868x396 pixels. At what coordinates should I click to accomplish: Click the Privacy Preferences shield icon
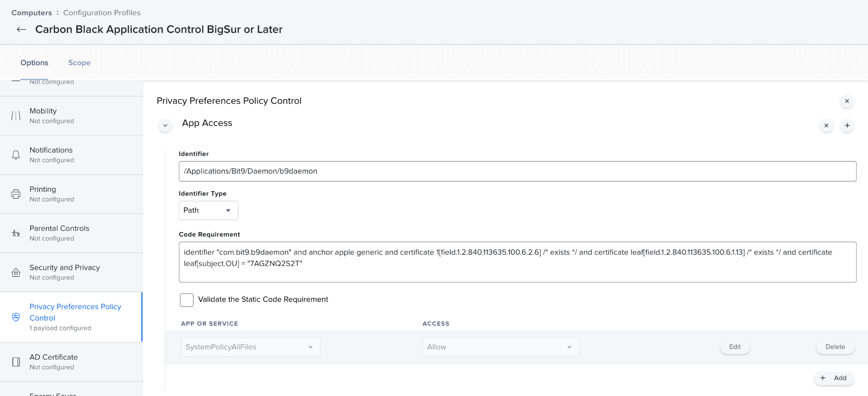pos(16,317)
